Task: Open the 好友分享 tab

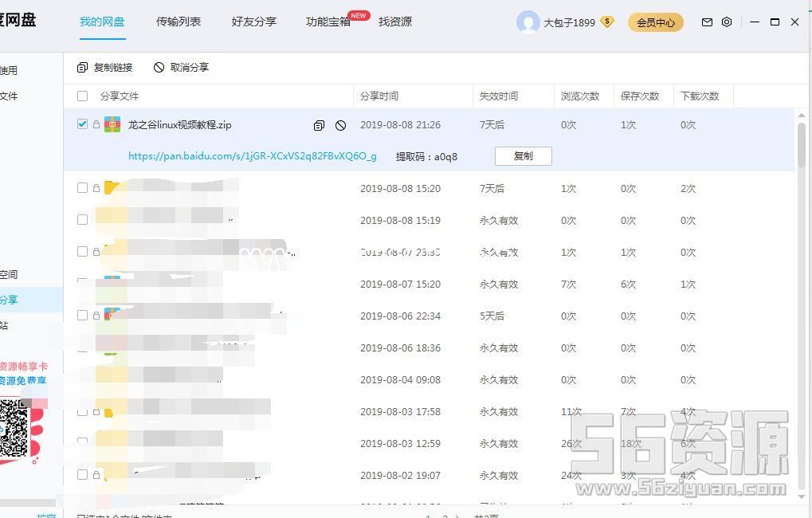Action: coord(254,22)
